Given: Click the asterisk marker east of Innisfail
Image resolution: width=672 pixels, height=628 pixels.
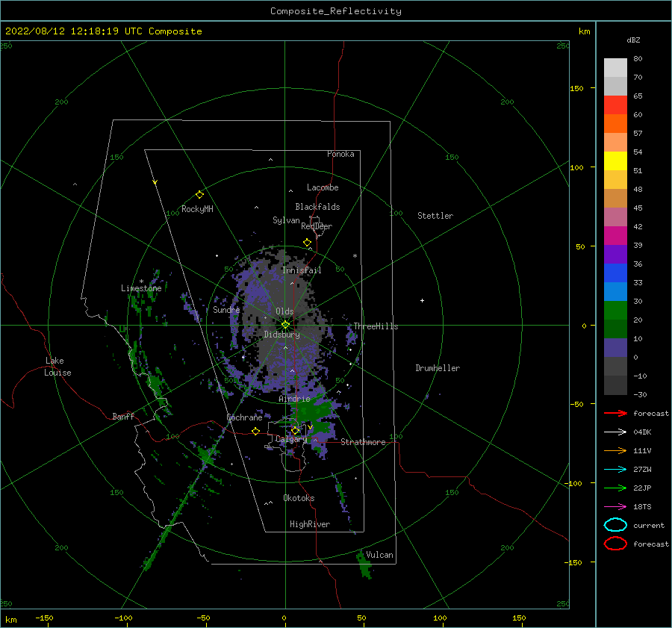Looking at the screenshot, I should (355, 256).
